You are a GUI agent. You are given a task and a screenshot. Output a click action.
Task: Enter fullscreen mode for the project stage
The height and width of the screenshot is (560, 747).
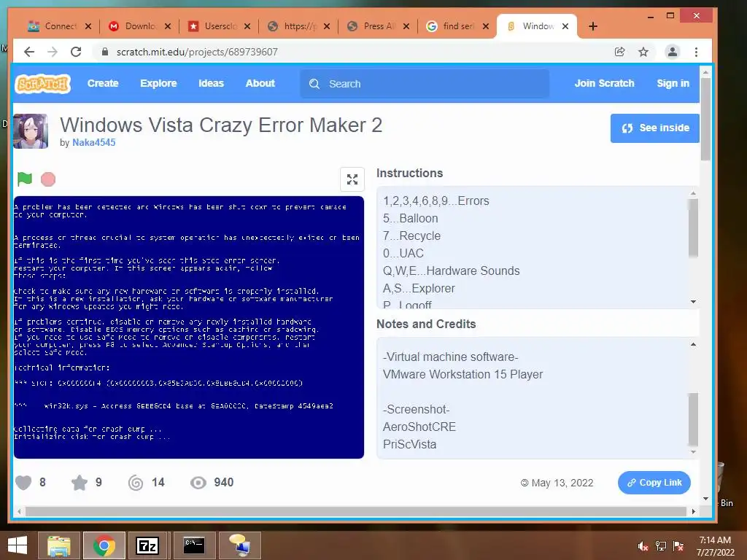352,179
